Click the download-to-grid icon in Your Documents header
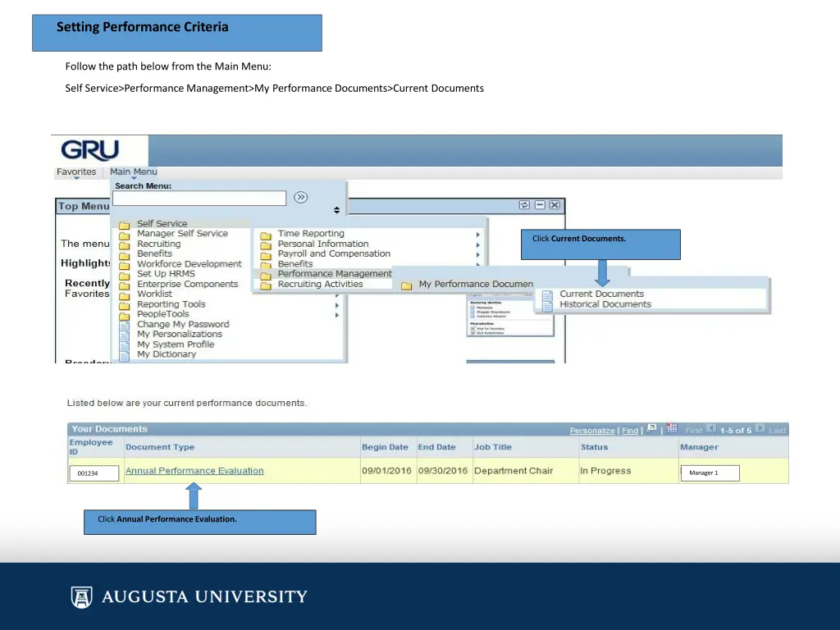Screen dimensions: 840x630 tap(672, 428)
